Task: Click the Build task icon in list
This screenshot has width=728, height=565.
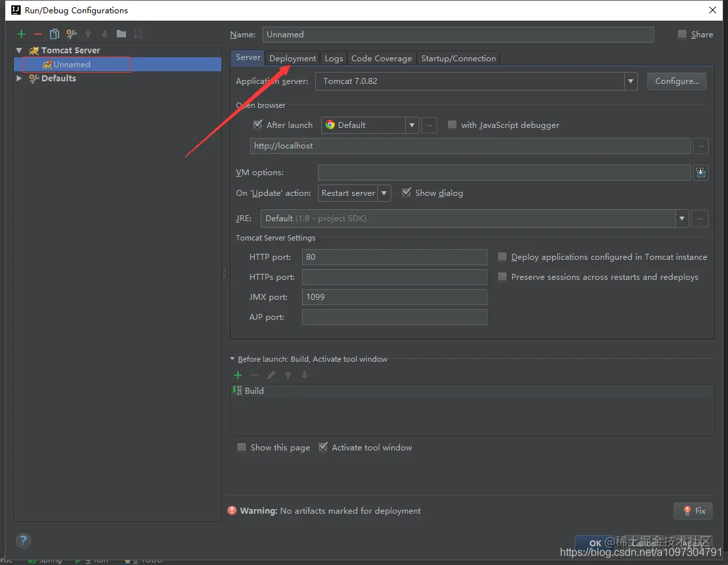Action: [x=237, y=390]
